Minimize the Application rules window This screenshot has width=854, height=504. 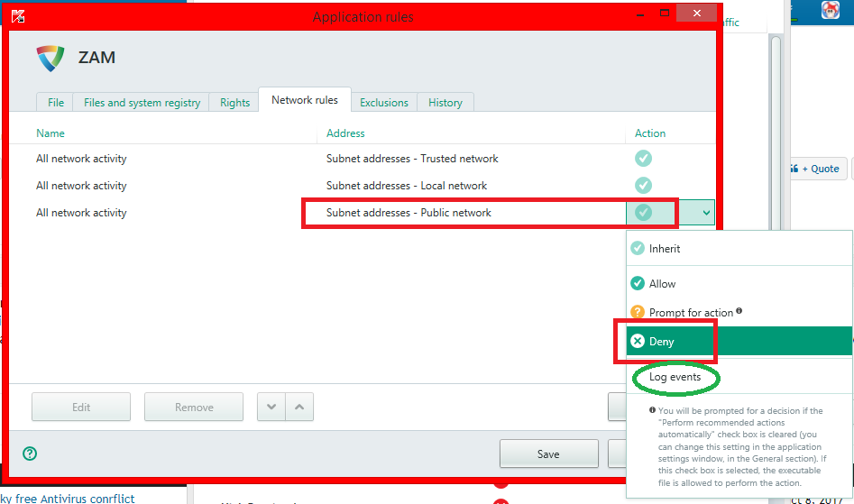coord(640,14)
